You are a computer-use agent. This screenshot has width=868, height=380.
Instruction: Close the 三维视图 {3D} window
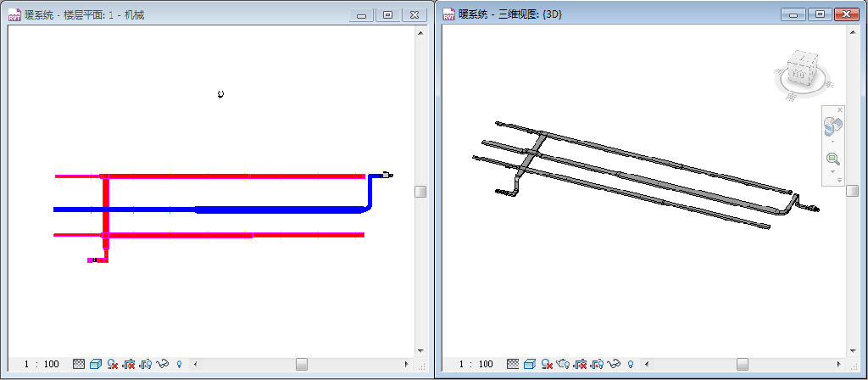(846, 15)
